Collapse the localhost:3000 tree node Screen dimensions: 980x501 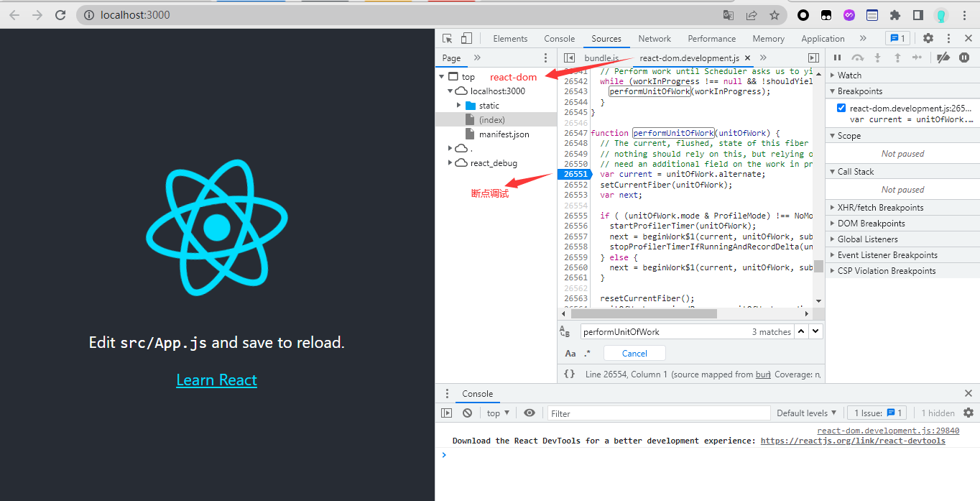pos(450,91)
